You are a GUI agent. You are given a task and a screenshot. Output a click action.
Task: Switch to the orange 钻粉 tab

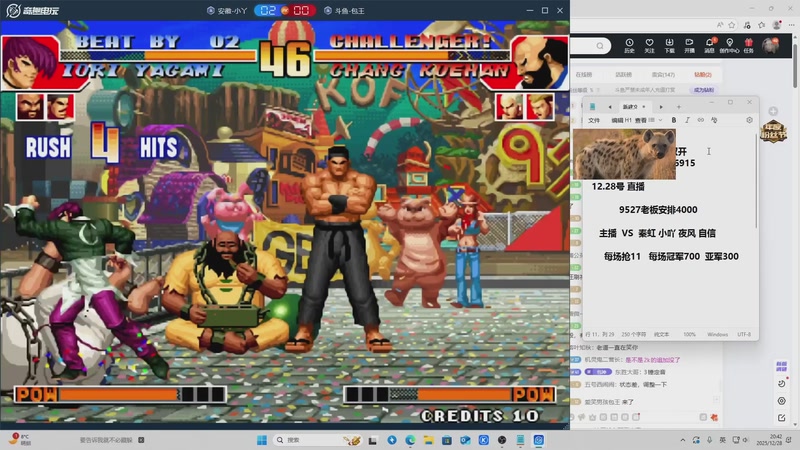click(x=703, y=74)
